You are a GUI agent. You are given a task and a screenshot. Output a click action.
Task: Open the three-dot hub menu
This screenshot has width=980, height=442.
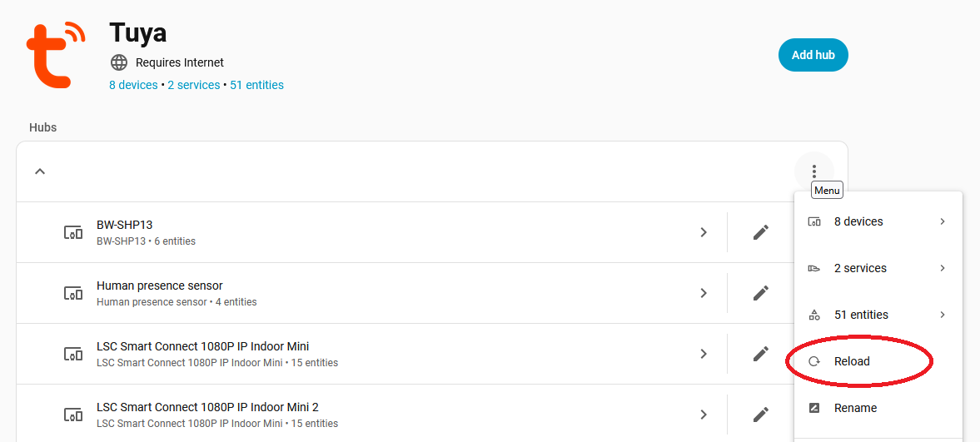point(813,171)
